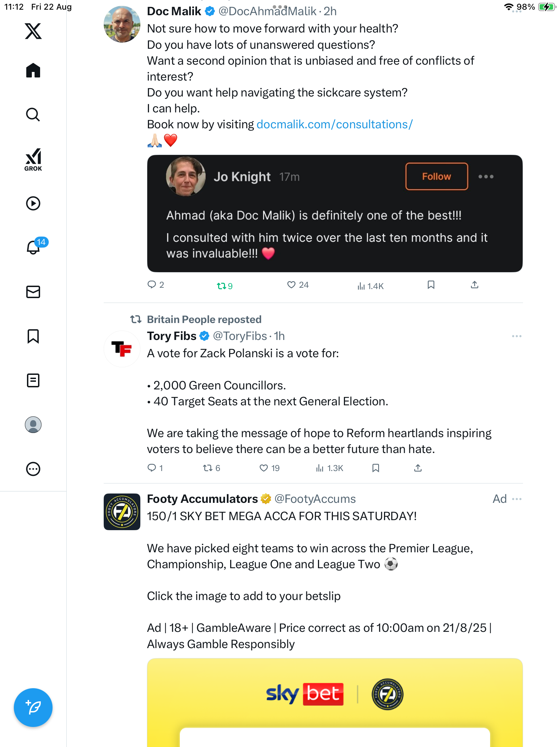Follow Jo Knight

pos(436,176)
